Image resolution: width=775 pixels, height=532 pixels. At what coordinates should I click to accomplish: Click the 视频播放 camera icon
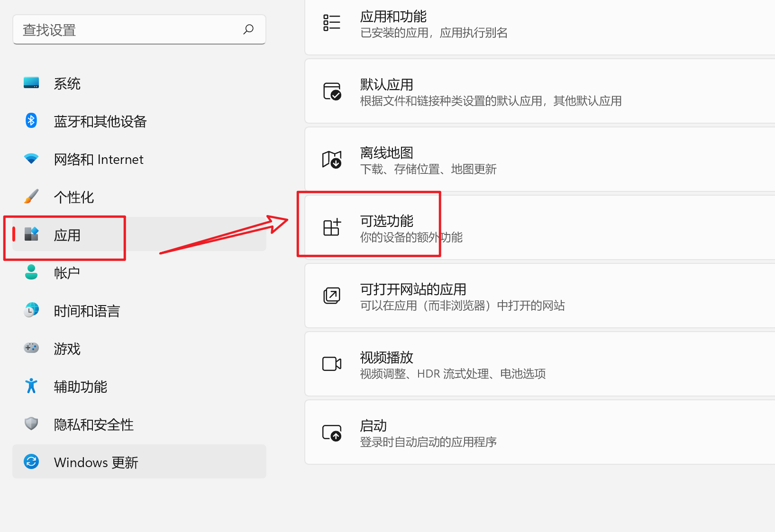[x=332, y=364]
